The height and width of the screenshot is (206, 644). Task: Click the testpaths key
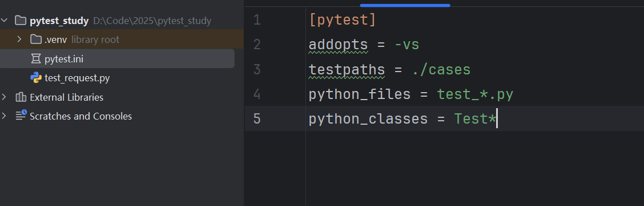pos(347,70)
